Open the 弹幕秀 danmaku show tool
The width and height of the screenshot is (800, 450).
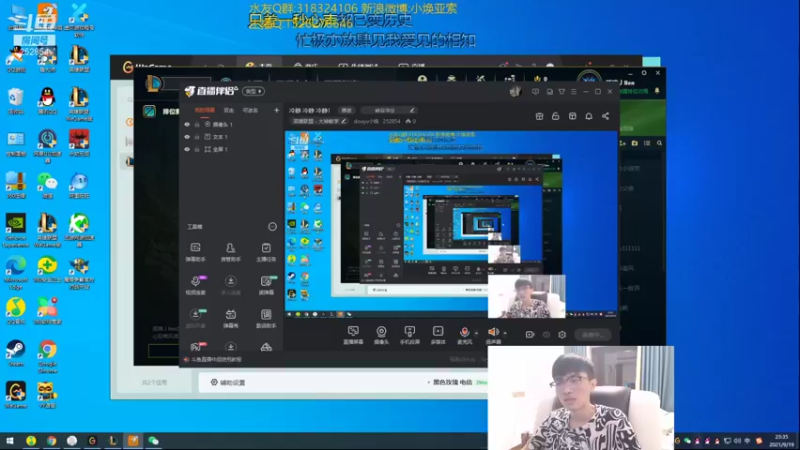(231, 318)
